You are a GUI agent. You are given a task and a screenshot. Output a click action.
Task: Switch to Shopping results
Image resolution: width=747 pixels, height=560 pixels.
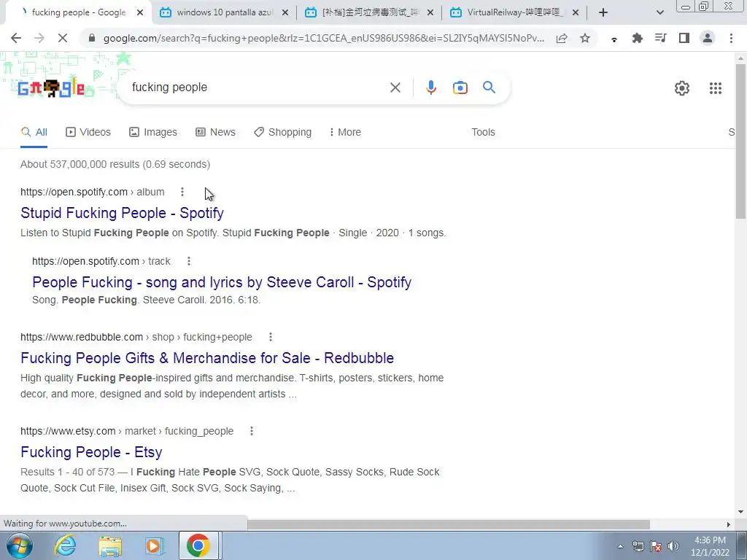pyautogui.click(x=282, y=132)
